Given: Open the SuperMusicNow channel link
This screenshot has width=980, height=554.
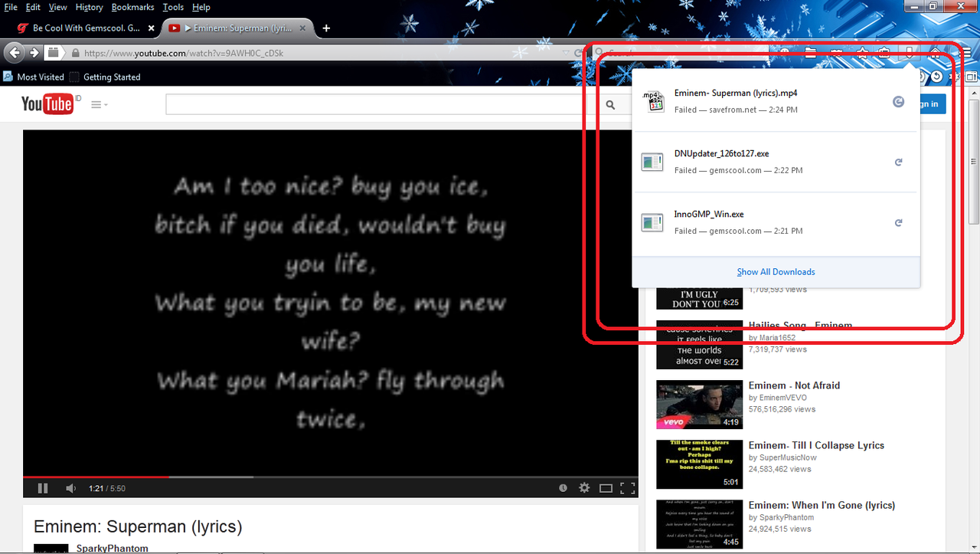Looking at the screenshot, I should coord(788,457).
